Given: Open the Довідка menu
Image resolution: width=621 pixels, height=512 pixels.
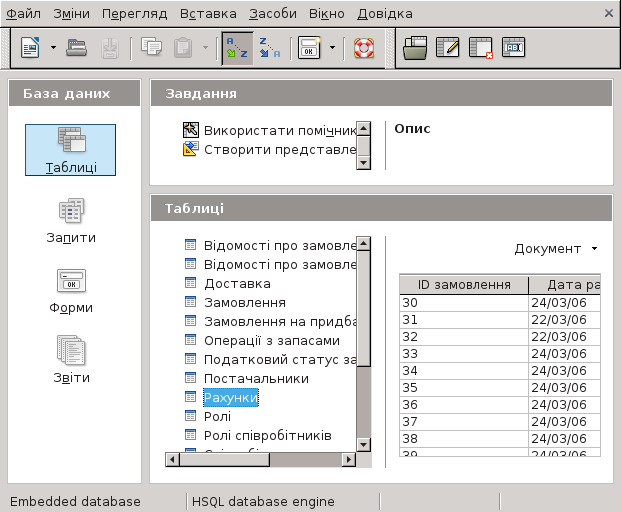Looking at the screenshot, I should click(x=385, y=14).
